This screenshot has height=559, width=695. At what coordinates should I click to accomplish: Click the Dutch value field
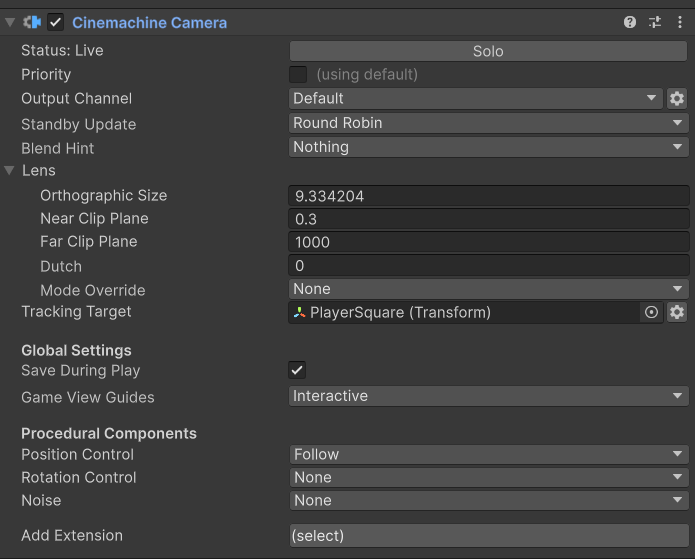(x=488, y=266)
